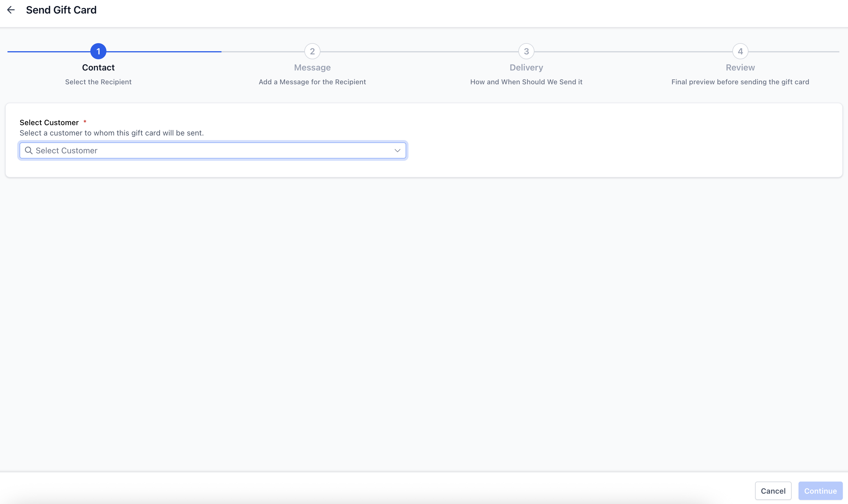Click the step 3 circle indicator
The width and height of the screenshot is (848, 504).
pos(526,51)
